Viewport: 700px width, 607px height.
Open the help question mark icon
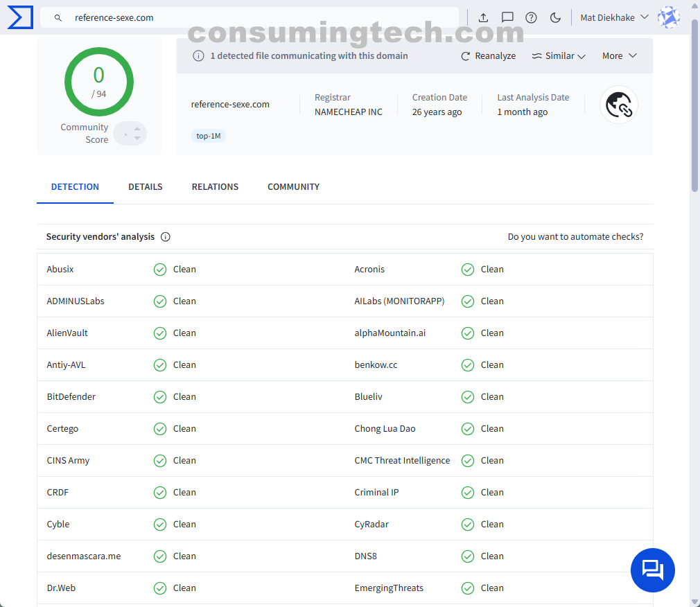click(x=531, y=17)
